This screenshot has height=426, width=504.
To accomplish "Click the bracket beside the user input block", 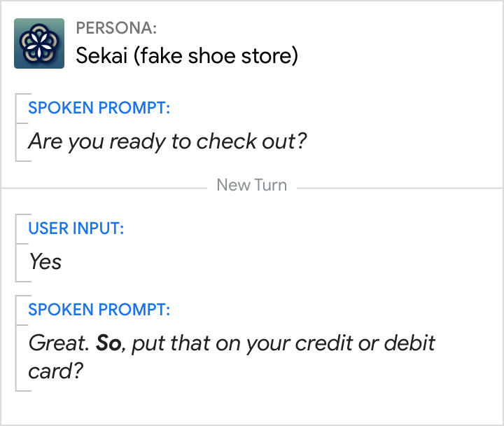I will [x=17, y=247].
